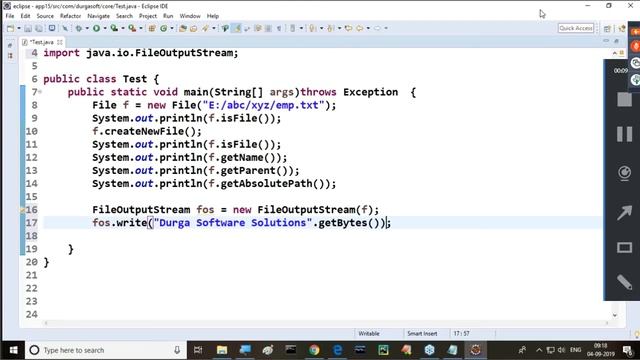Open the New Java Class dropdown arrow
This screenshot has height=360, width=640.
(x=172, y=28)
